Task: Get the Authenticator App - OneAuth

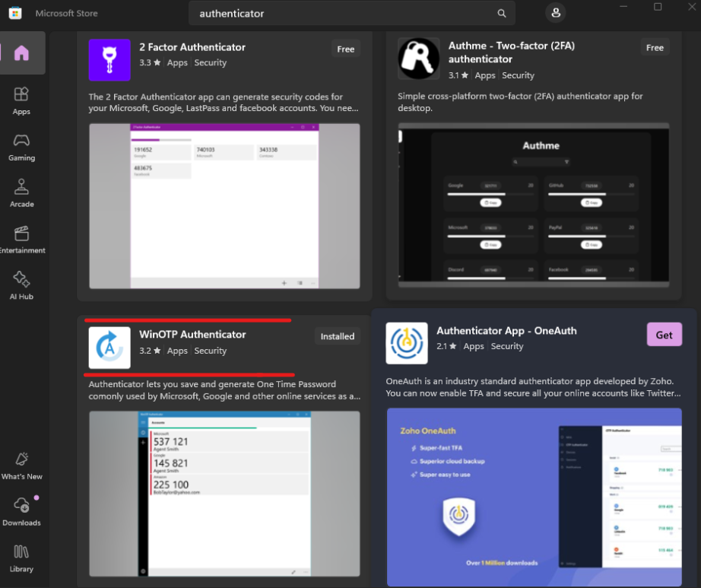Action: (664, 334)
